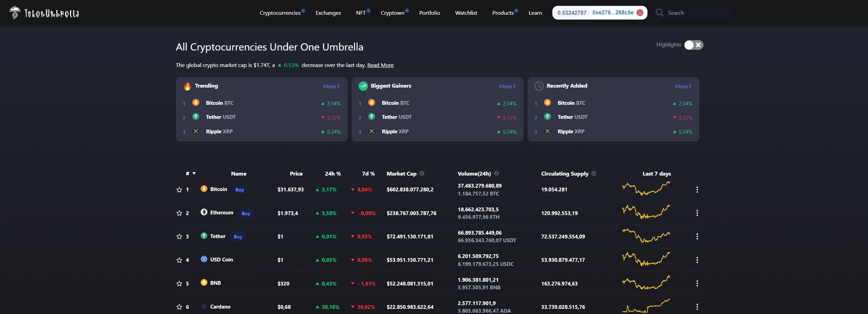Open the NFT menu
The width and height of the screenshot is (868, 314).
(x=361, y=13)
